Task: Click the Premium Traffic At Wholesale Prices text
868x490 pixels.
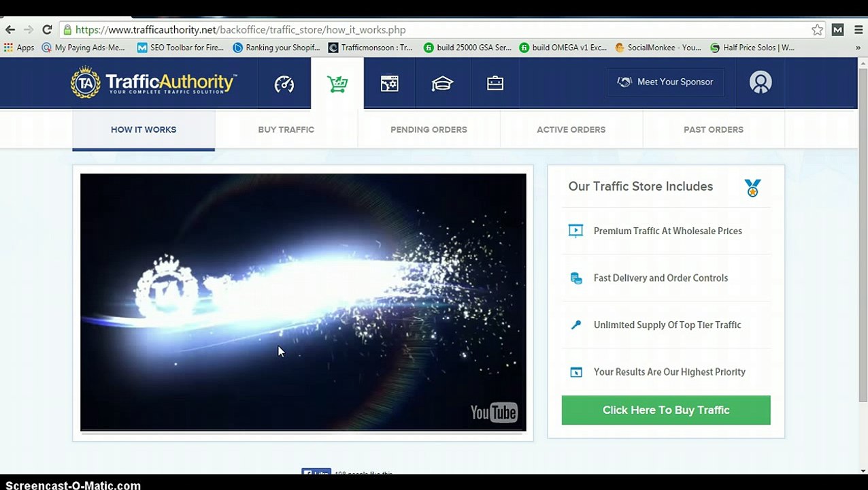Action: pyautogui.click(x=668, y=231)
